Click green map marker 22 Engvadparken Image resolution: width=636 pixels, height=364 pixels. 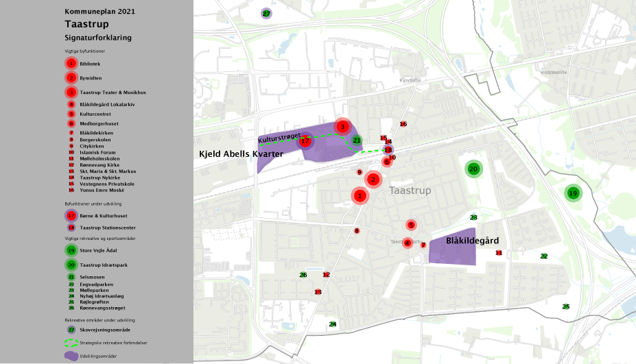[544, 256]
